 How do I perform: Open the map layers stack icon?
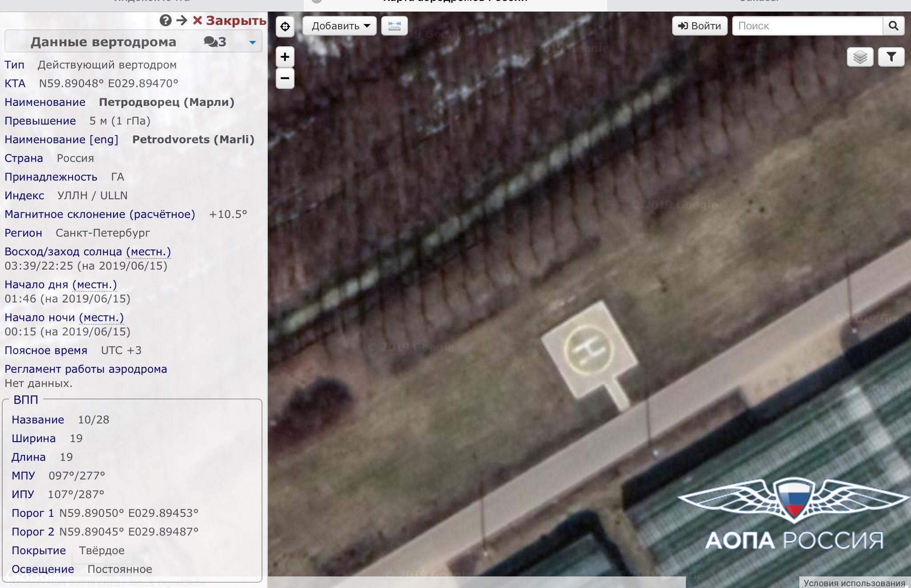click(860, 57)
